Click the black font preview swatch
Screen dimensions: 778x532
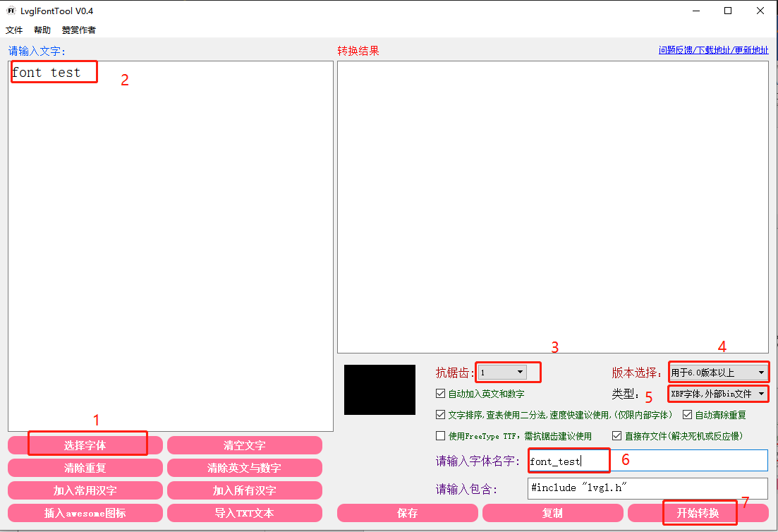coord(379,389)
